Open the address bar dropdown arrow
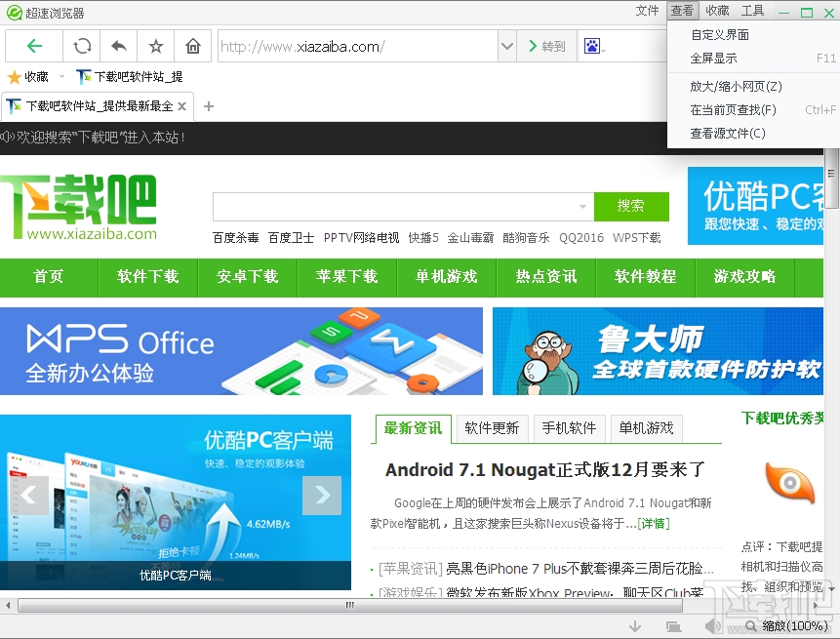Screen dimensions: 840x639 point(506,45)
